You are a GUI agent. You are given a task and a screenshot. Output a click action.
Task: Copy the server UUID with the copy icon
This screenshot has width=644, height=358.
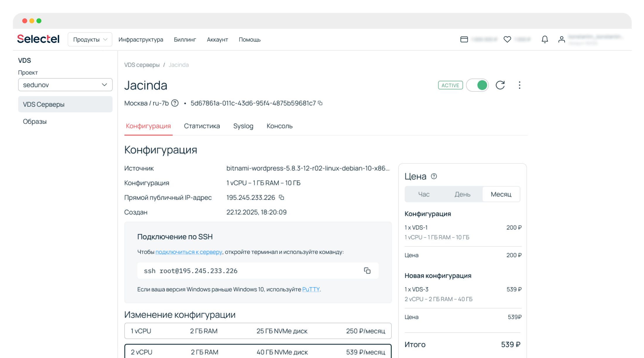click(x=320, y=103)
